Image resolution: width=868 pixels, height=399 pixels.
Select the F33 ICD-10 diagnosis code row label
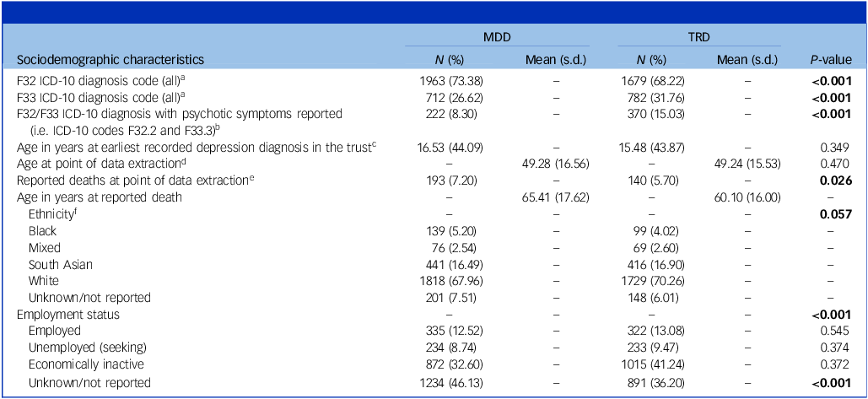point(113,97)
